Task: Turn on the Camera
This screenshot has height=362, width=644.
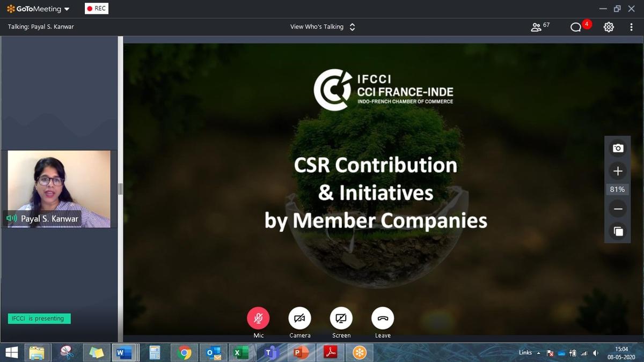Action: click(x=299, y=319)
